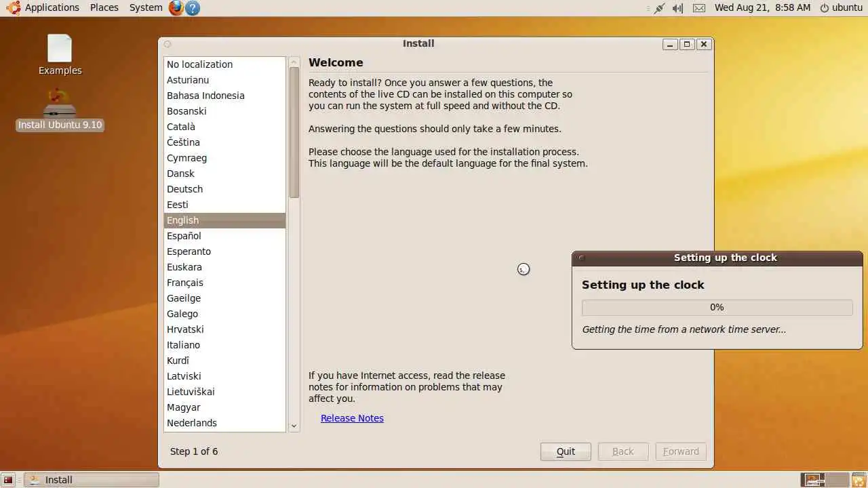Open the Applications menu
Image resolution: width=868 pixels, height=488 pixels.
(52, 7)
